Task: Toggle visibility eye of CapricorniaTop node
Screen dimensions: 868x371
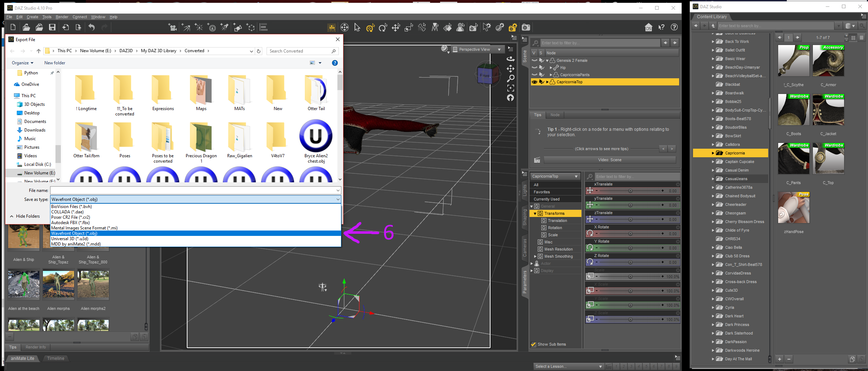Action: (x=535, y=82)
